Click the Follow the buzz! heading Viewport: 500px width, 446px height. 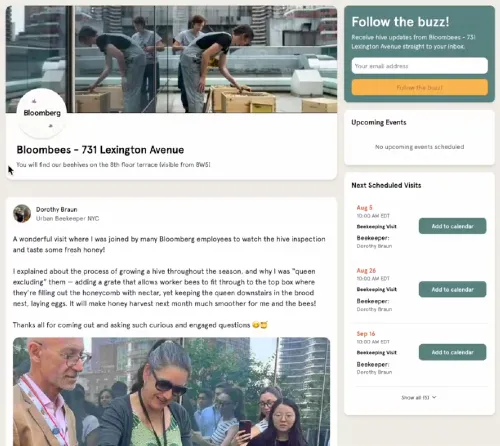400,22
